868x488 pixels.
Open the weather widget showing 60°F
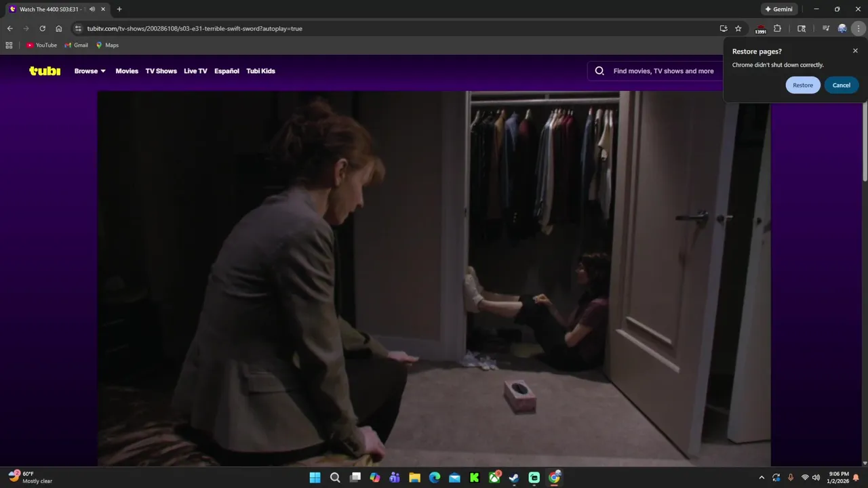31,477
